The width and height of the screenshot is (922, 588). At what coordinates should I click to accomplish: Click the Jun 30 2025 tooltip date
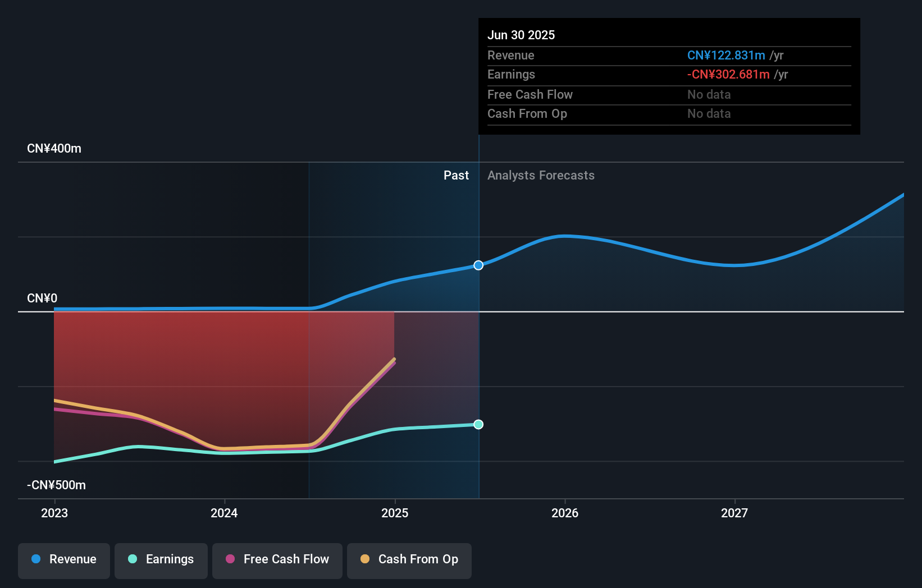(x=521, y=35)
